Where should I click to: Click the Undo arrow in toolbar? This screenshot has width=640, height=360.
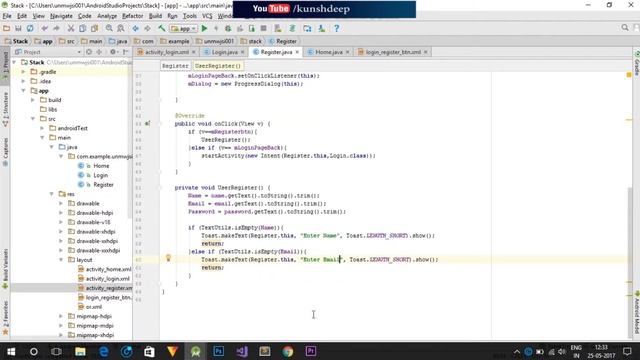44,28
